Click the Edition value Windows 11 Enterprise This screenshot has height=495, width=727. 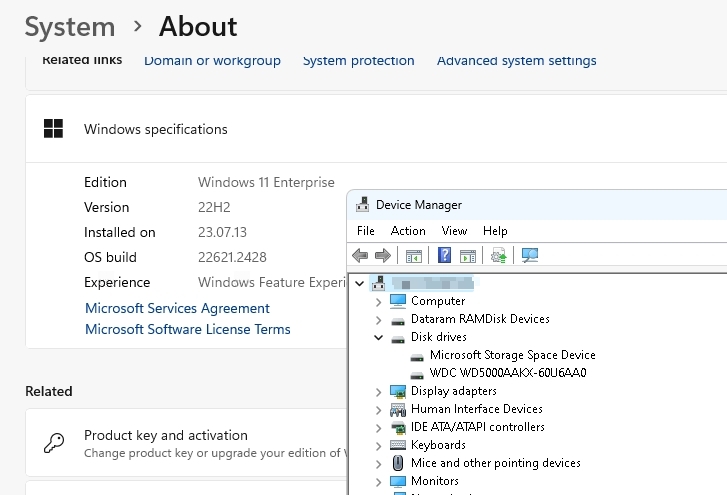(x=266, y=182)
